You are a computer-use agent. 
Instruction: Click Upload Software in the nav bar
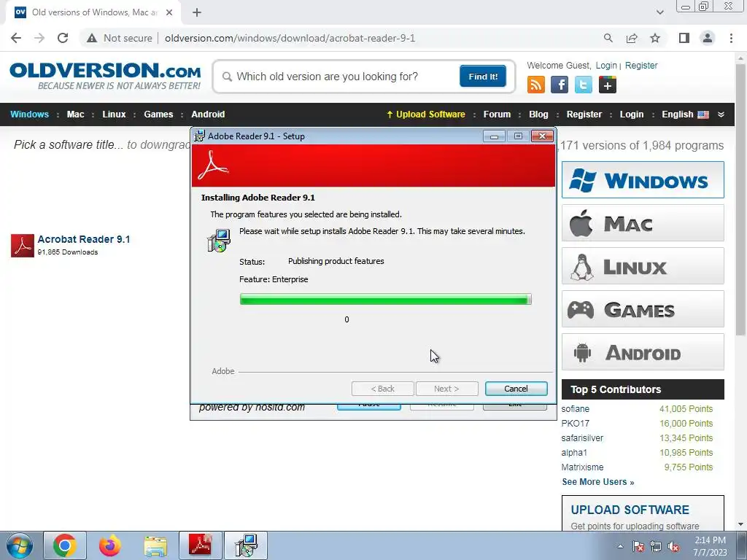(x=426, y=114)
